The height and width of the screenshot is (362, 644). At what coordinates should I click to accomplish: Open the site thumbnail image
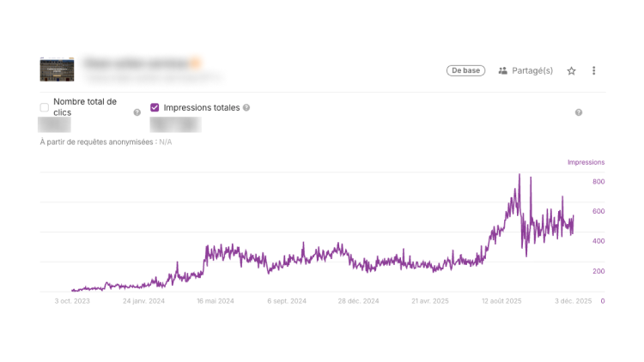[57, 69]
